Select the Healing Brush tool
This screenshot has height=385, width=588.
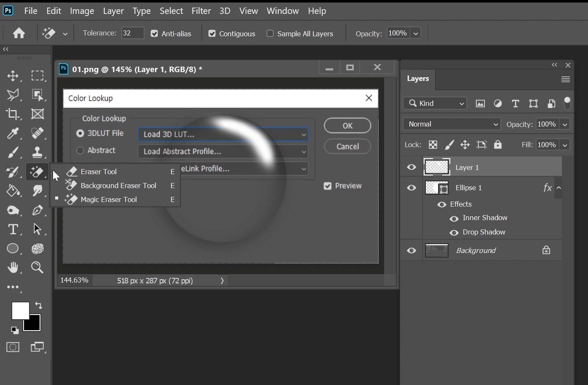37,133
